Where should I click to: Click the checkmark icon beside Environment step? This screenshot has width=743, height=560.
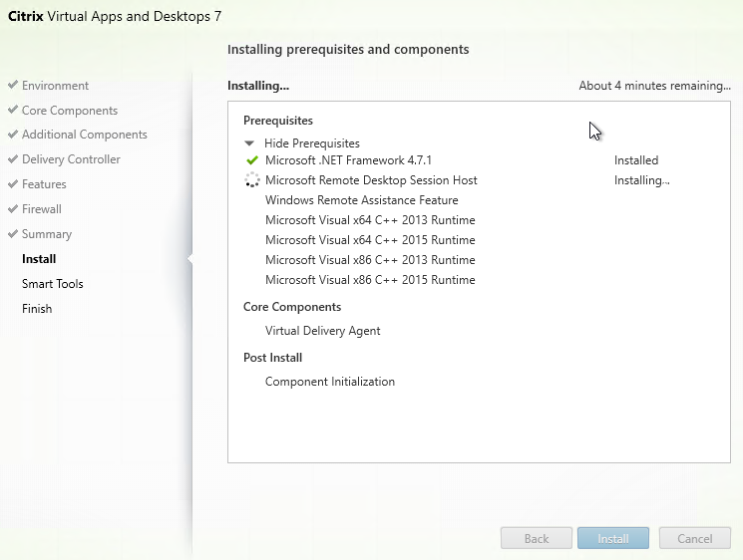coord(13,86)
